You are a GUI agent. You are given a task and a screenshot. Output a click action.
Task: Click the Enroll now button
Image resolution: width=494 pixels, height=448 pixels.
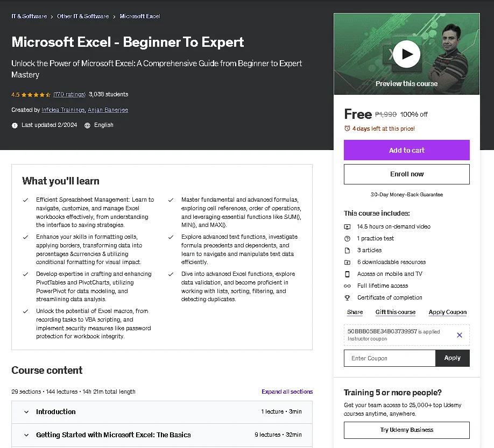(406, 174)
